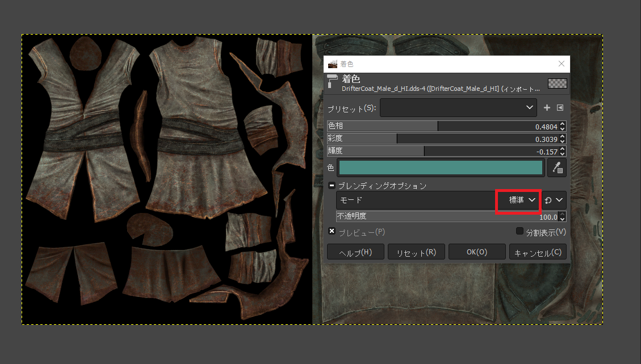This screenshot has width=641, height=364.
Task: Confirm with the OK(O) button
Action: [x=477, y=252]
